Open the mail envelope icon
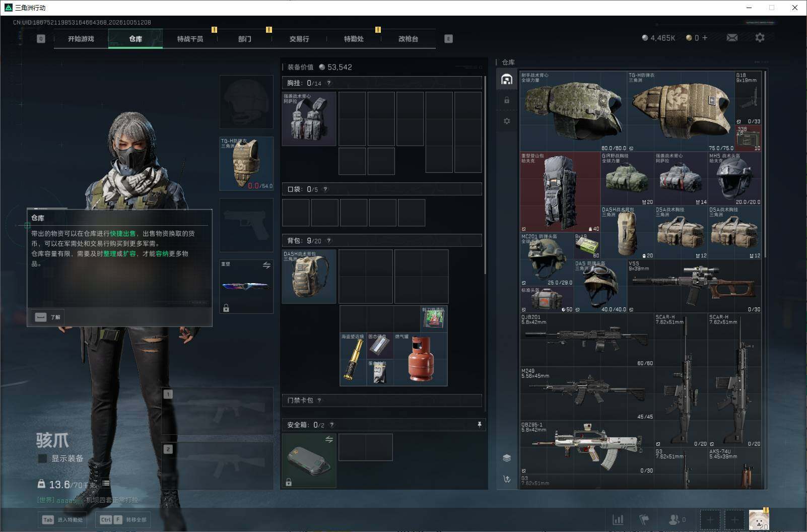 [732, 38]
